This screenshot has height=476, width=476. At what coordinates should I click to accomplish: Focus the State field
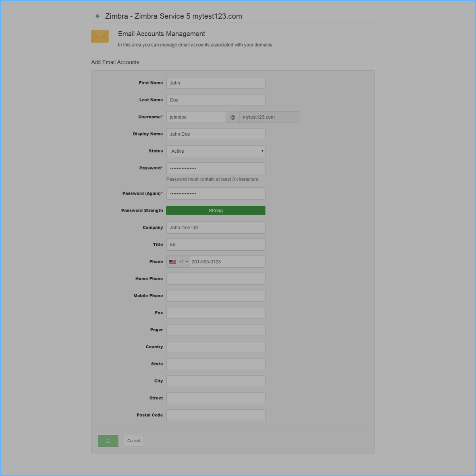coord(216,364)
